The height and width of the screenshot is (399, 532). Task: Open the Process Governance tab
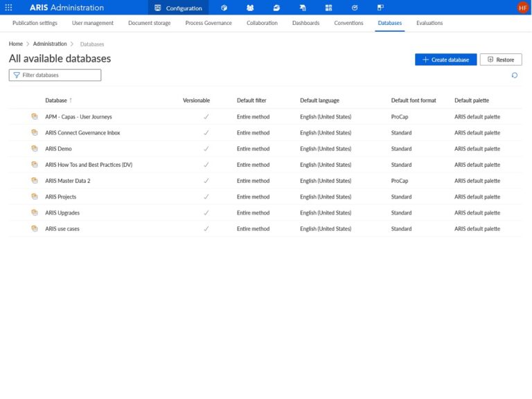coord(209,23)
